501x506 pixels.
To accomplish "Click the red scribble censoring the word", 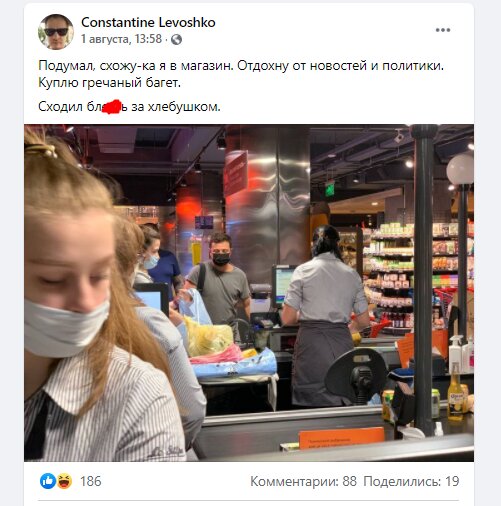I will click(x=112, y=107).
